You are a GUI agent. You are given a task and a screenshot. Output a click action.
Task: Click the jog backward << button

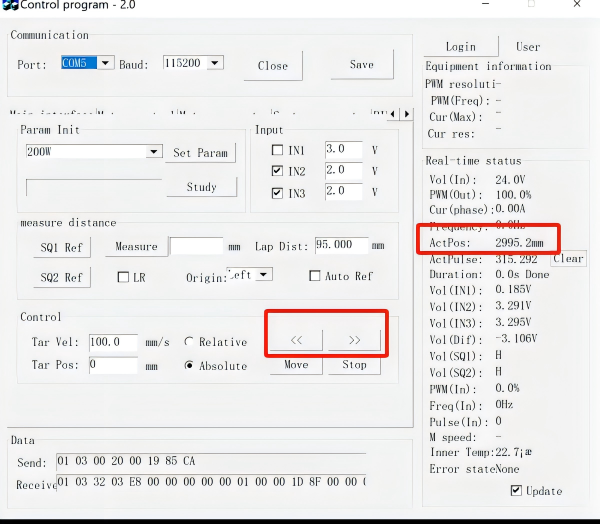tap(296, 340)
